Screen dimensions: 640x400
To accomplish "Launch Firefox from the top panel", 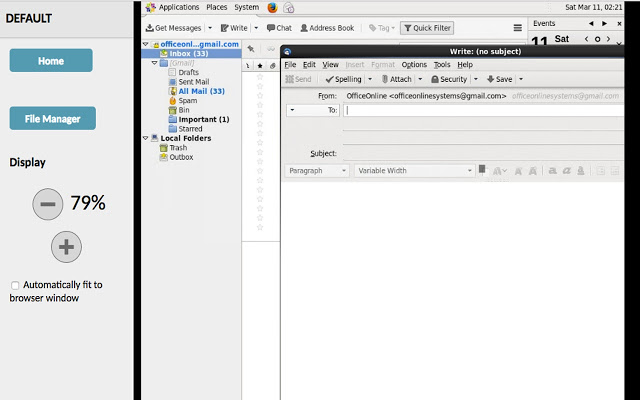I will coord(272,7).
